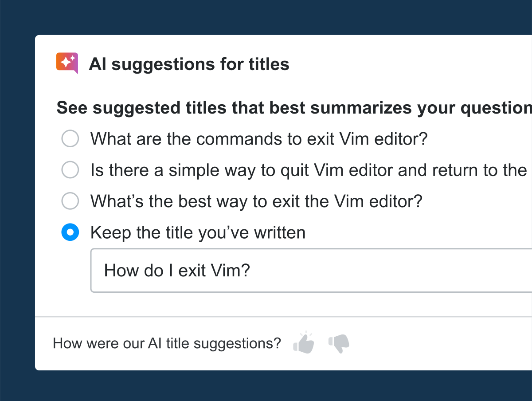
Task: Click the 'How were our AI title suggestions?' text
Action: click(x=167, y=342)
